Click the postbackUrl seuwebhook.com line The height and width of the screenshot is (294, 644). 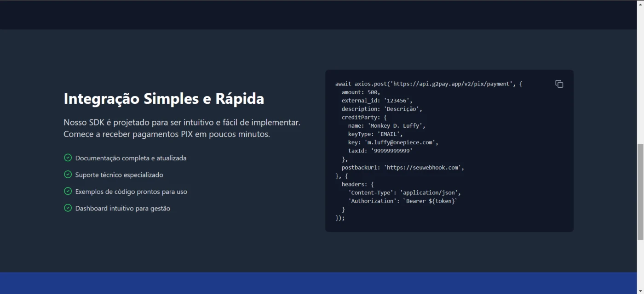click(x=402, y=168)
